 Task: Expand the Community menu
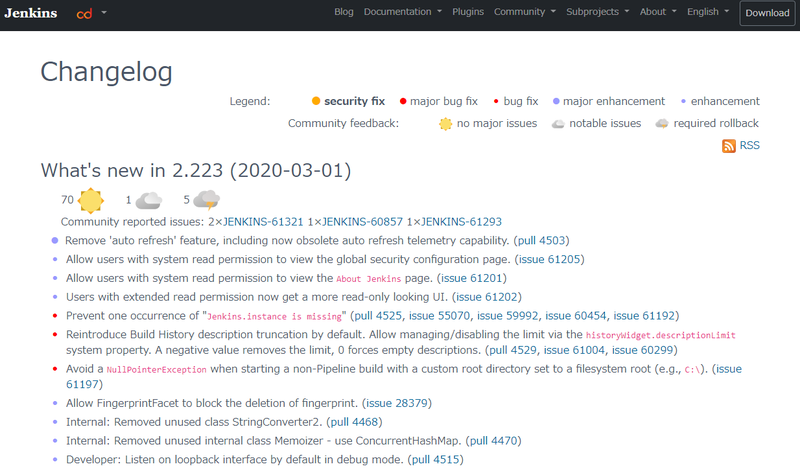point(524,12)
